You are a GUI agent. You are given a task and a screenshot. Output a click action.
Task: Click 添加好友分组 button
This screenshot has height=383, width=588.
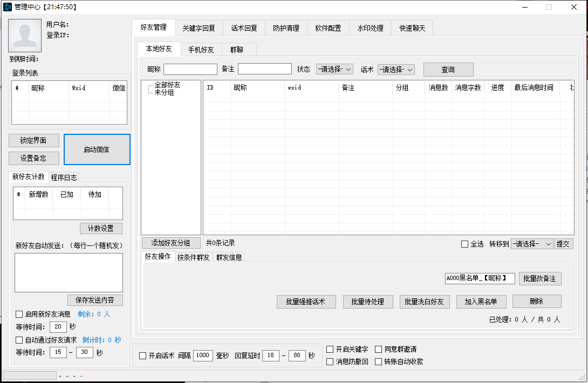tap(171, 243)
